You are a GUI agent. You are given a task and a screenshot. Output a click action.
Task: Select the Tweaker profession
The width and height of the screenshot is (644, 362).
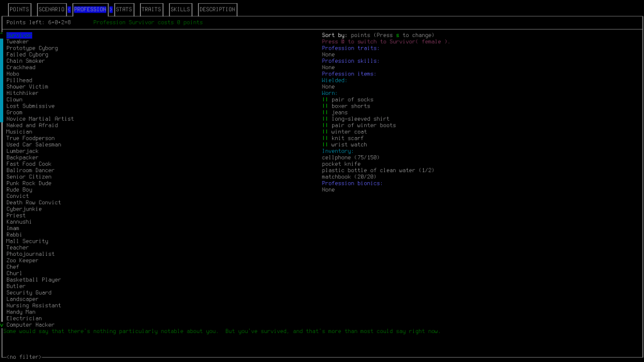pos(18,41)
